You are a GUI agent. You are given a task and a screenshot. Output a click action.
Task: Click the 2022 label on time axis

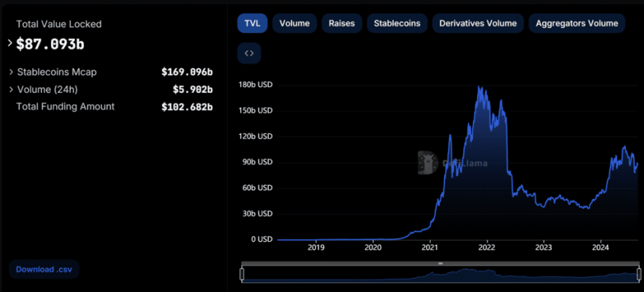tap(487, 248)
